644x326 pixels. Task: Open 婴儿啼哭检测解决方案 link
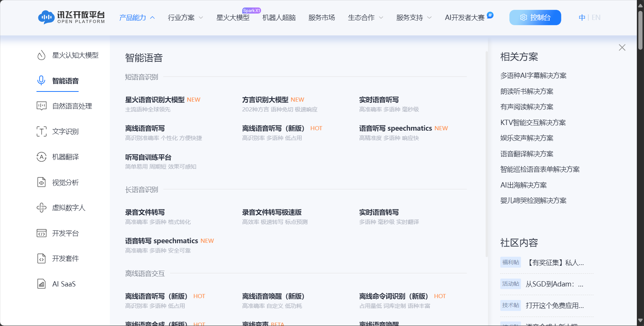tap(533, 201)
